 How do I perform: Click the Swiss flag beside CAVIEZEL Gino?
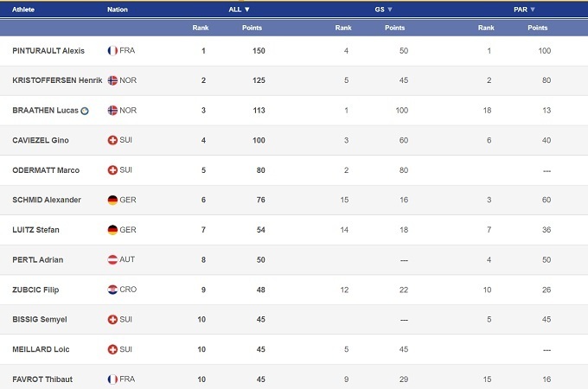point(112,140)
